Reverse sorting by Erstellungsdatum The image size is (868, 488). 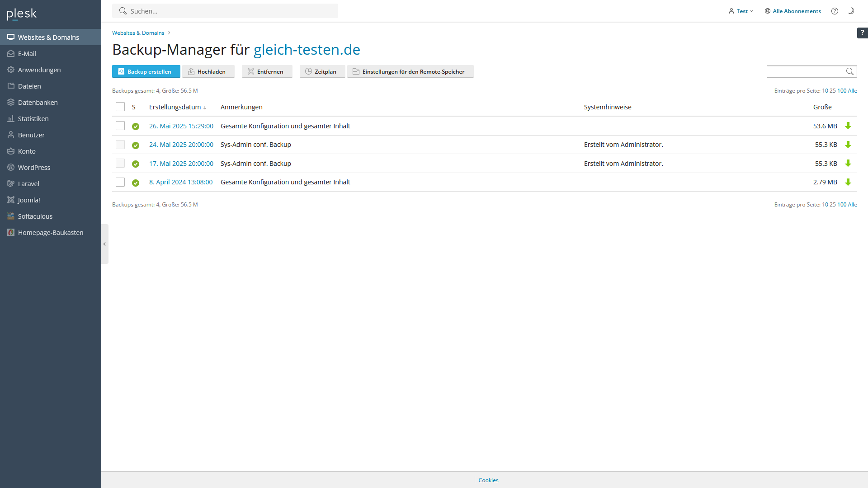pyautogui.click(x=205, y=108)
